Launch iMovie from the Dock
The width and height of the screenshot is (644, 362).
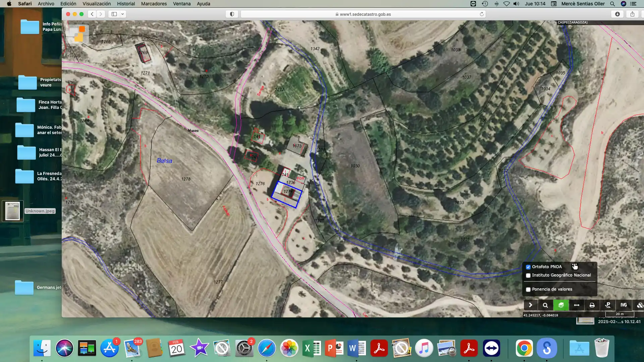click(x=199, y=348)
